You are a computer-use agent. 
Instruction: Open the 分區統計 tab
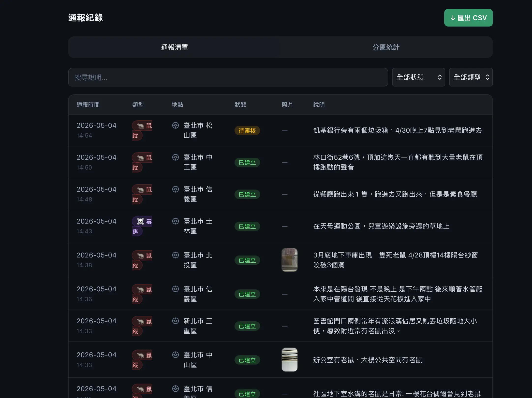point(386,47)
